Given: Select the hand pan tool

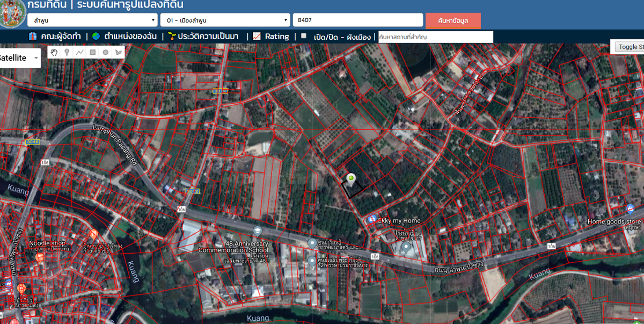Looking at the screenshot, I should pos(54,52).
